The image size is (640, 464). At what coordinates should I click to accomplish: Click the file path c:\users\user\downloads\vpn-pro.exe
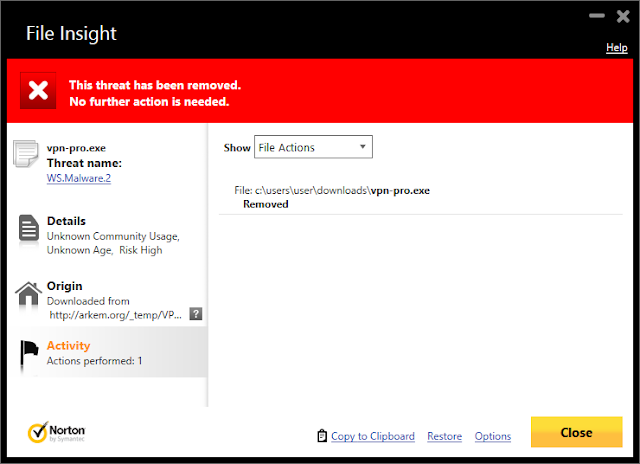point(332,191)
